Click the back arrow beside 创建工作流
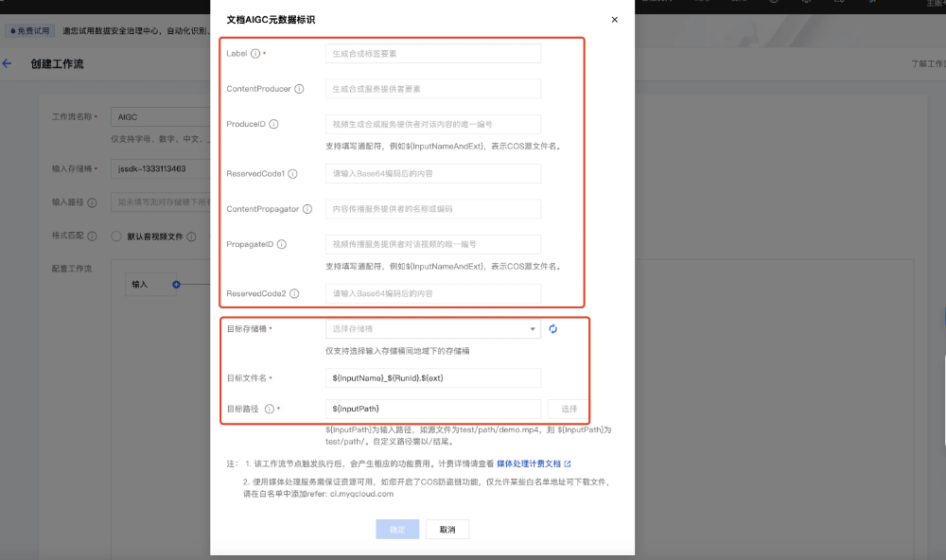Screen dimensions: 946x560 pyautogui.click(x=8, y=63)
